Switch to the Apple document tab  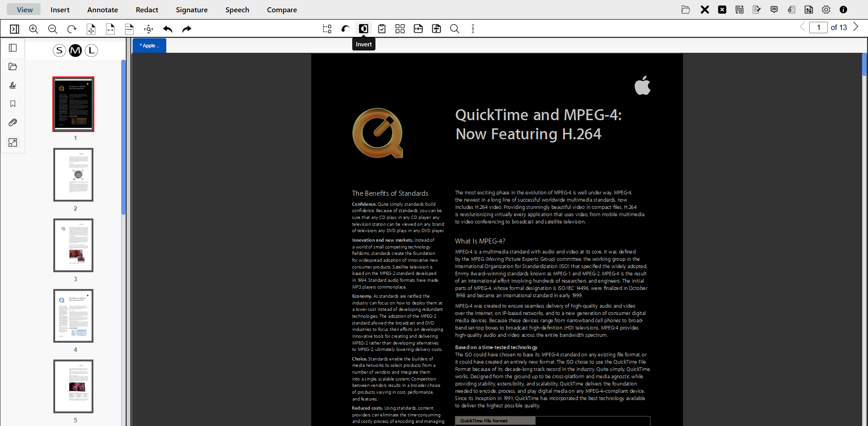tap(149, 46)
